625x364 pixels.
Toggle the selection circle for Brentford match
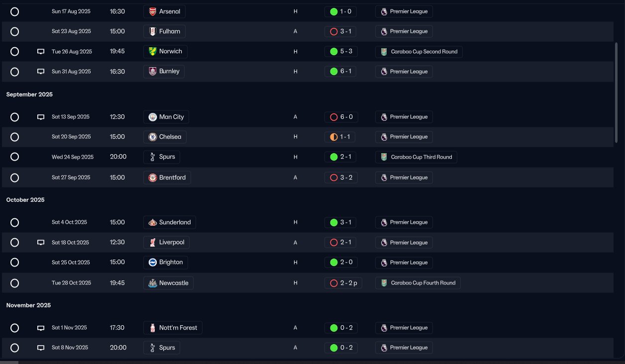pos(14,178)
